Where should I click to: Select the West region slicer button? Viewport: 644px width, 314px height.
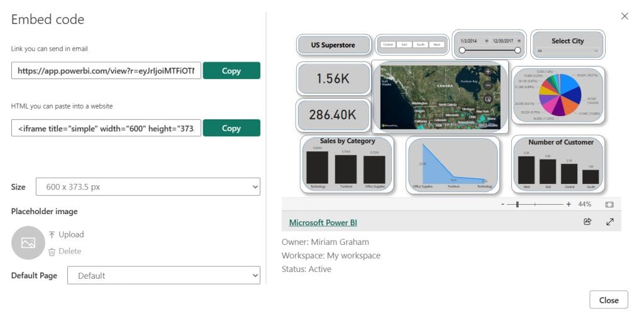(x=436, y=45)
